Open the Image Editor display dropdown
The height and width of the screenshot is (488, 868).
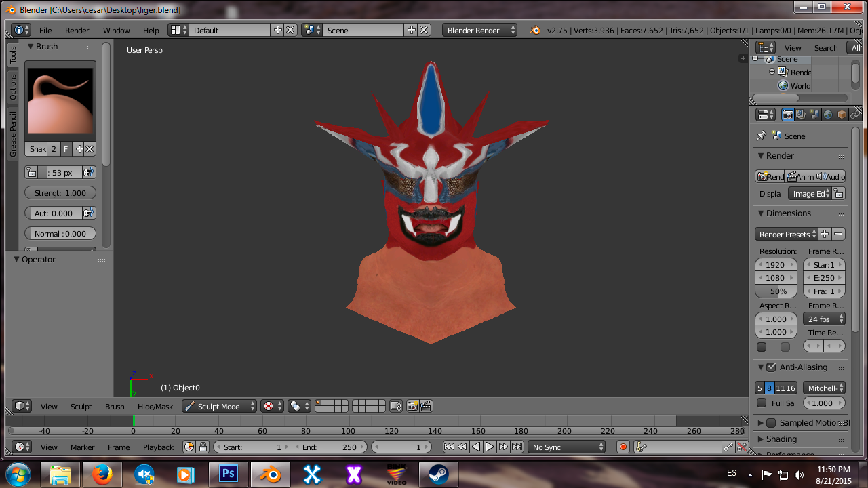[810, 193]
